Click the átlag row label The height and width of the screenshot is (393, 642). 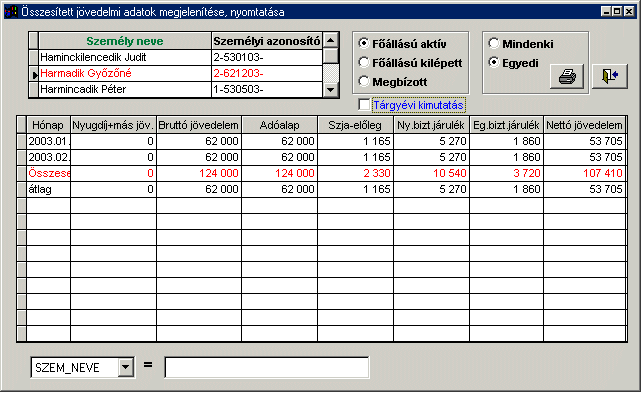click(x=48, y=189)
